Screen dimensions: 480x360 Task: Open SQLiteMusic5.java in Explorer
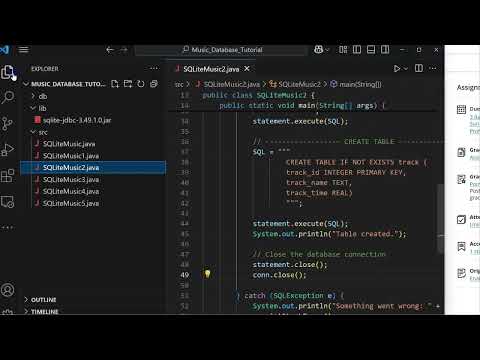pyautogui.click(x=71, y=203)
